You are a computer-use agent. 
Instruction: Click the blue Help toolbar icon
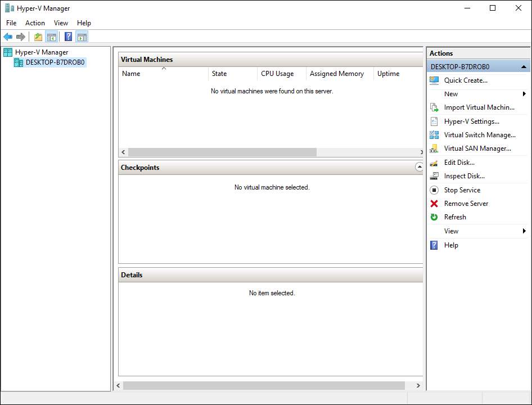[68, 37]
